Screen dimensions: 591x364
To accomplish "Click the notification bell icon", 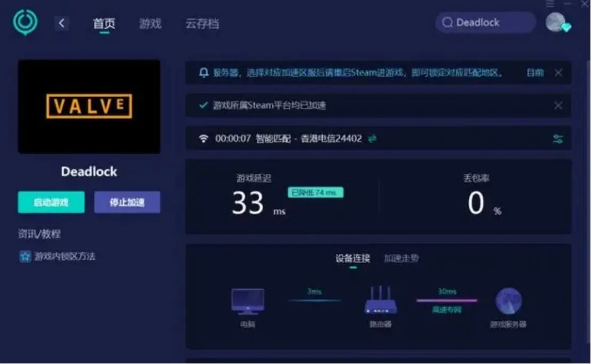I will (203, 73).
